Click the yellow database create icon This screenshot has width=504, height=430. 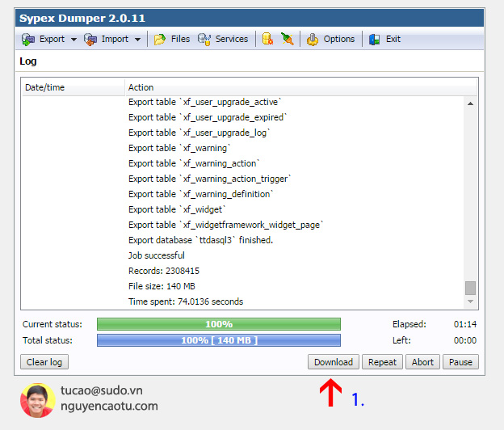[267, 39]
